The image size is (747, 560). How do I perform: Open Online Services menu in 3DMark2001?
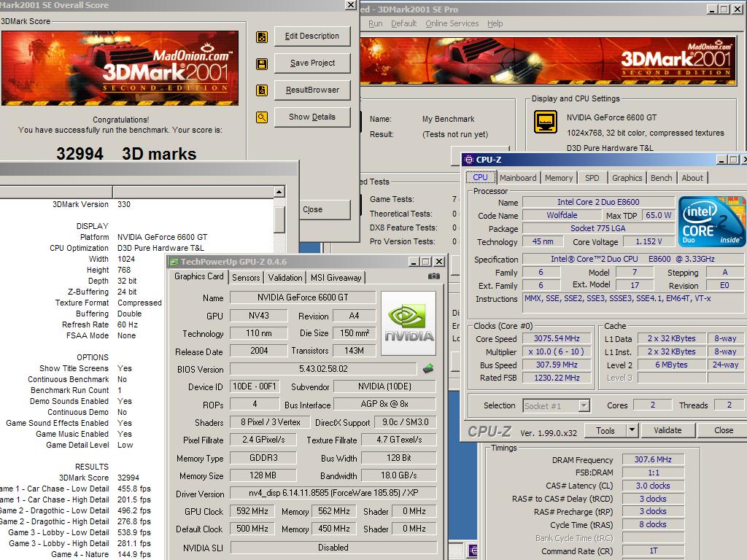point(452,23)
